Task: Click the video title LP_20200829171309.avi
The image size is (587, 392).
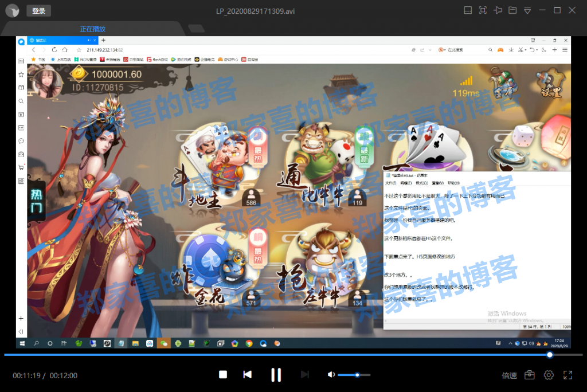Action: 255,11
